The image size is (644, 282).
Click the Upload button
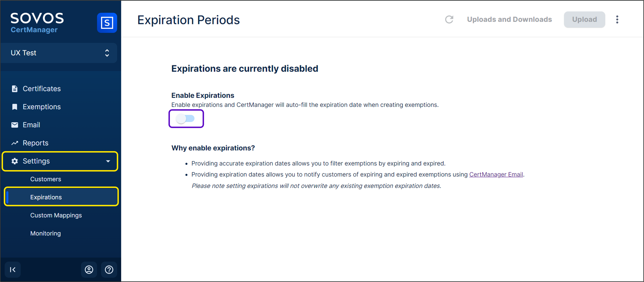point(584,19)
